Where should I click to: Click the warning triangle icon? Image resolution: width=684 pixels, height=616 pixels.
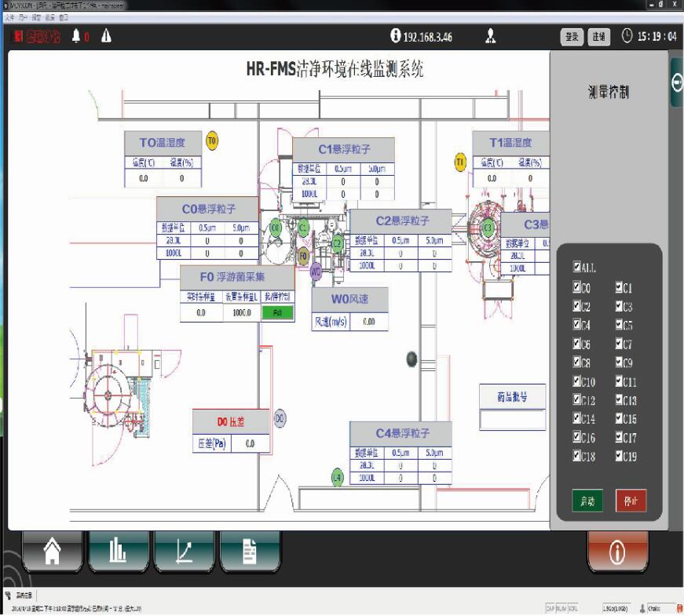click(x=106, y=36)
